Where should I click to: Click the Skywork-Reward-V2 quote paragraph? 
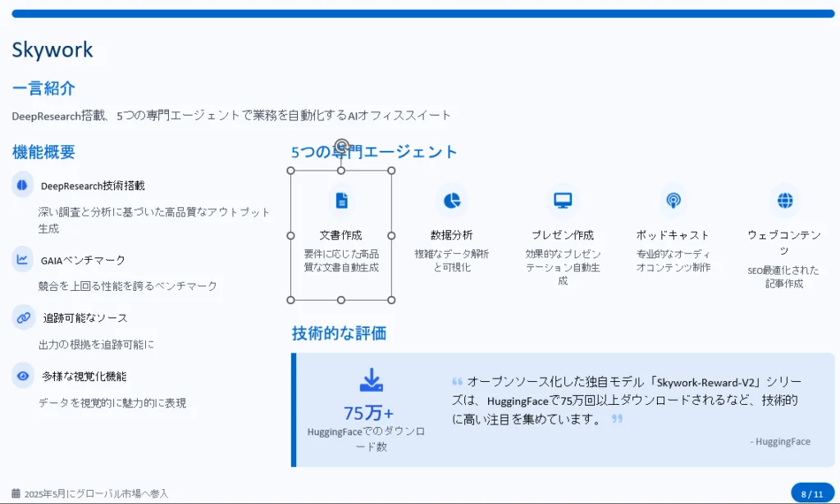pos(626,400)
